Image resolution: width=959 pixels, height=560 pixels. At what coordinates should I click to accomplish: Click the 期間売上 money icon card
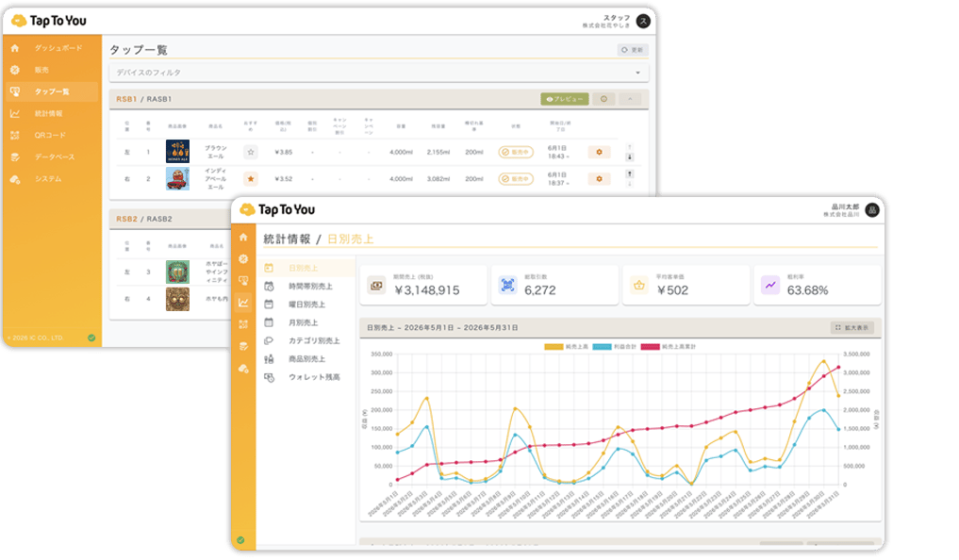(x=377, y=285)
